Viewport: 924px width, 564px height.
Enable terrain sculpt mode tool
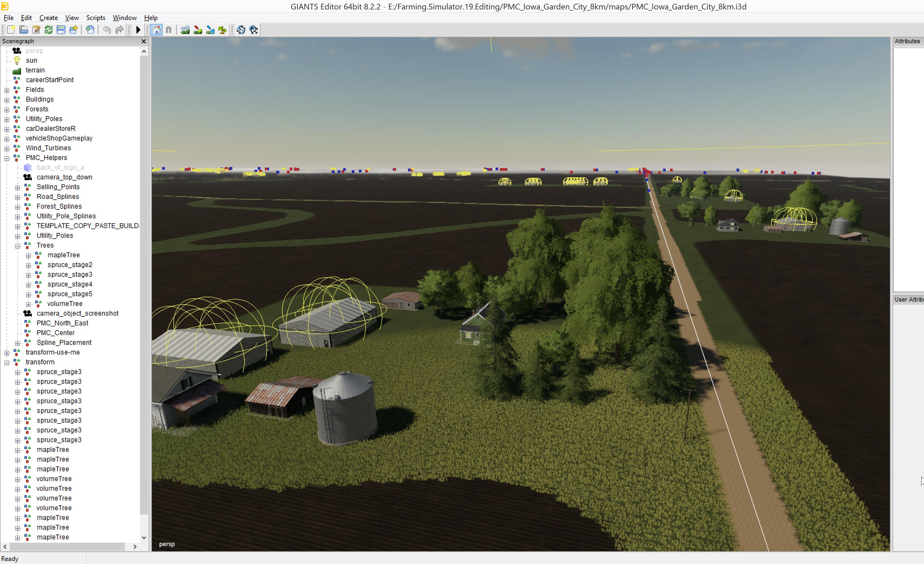tap(185, 30)
